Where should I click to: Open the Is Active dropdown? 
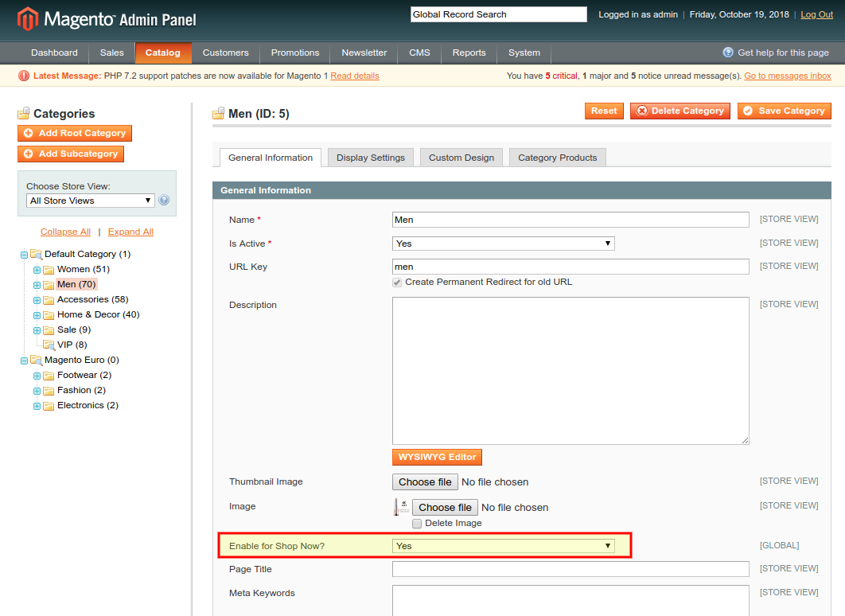click(504, 244)
